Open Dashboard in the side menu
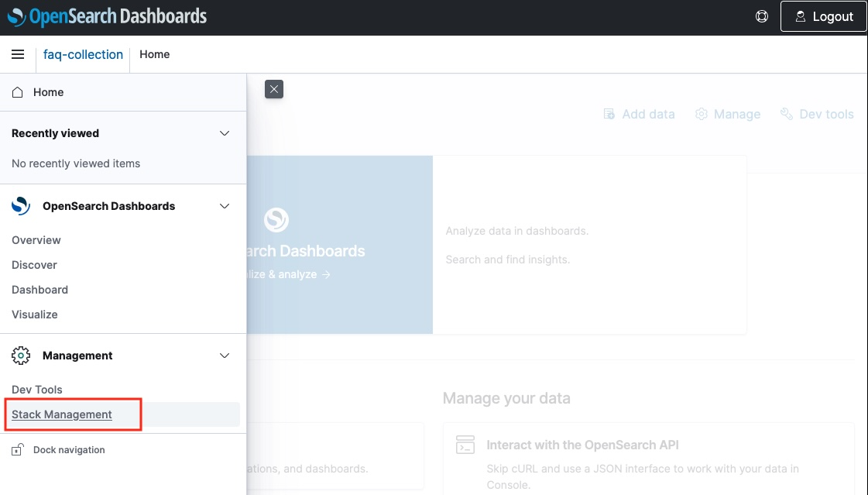 pyautogui.click(x=39, y=290)
